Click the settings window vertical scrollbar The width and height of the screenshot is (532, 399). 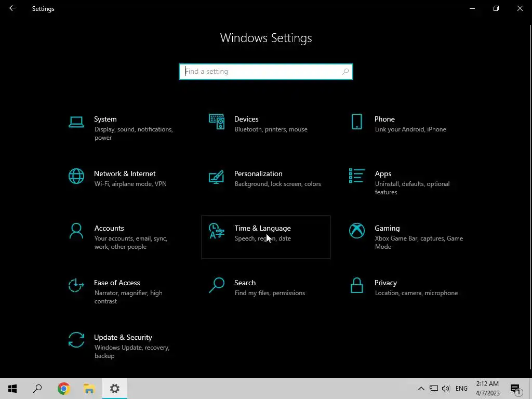pyautogui.click(x=530, y=197)
